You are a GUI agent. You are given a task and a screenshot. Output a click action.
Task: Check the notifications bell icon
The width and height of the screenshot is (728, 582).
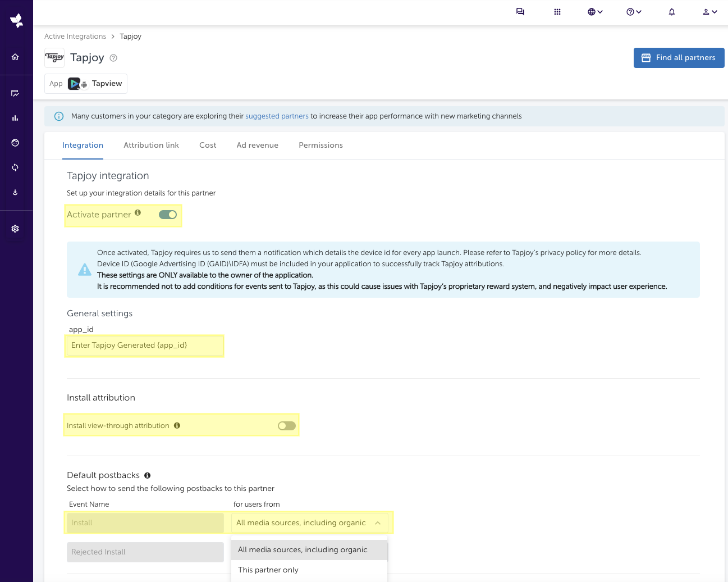(672, 12)
